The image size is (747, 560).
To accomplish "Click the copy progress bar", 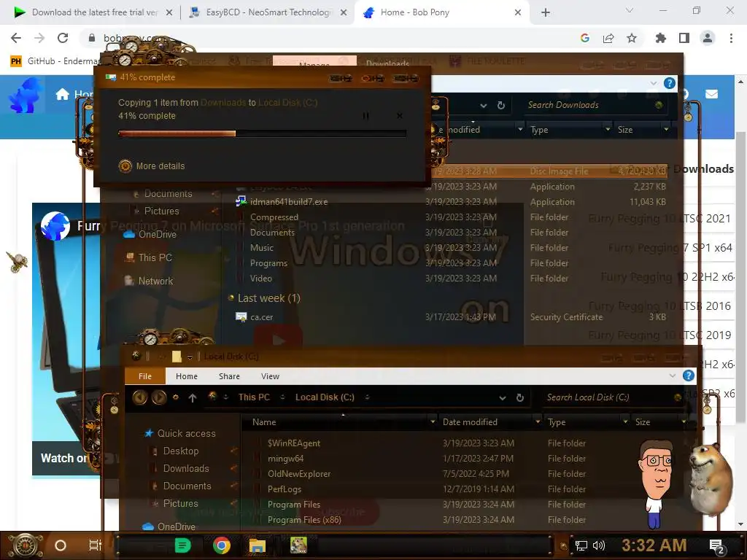I will [262, 134].
